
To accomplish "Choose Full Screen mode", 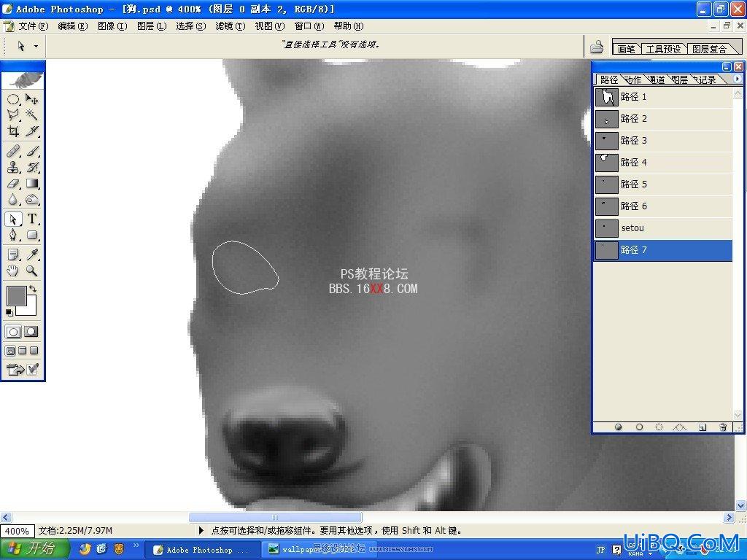I will click(x=34, y=351).
